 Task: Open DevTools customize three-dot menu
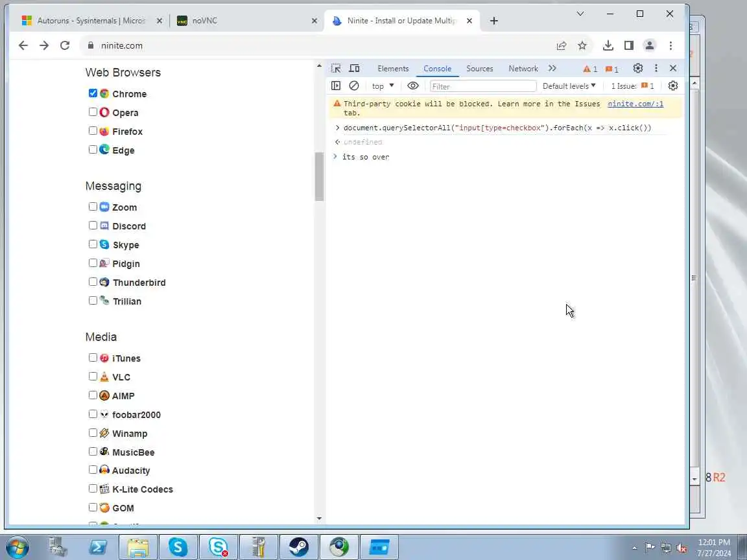656,68
